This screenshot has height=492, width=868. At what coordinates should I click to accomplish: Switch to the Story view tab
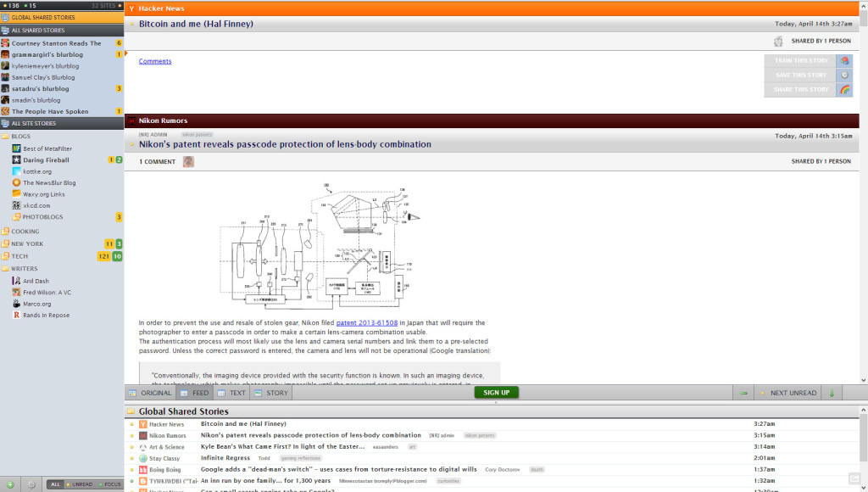pyautogui.click(x=271, y=393)
